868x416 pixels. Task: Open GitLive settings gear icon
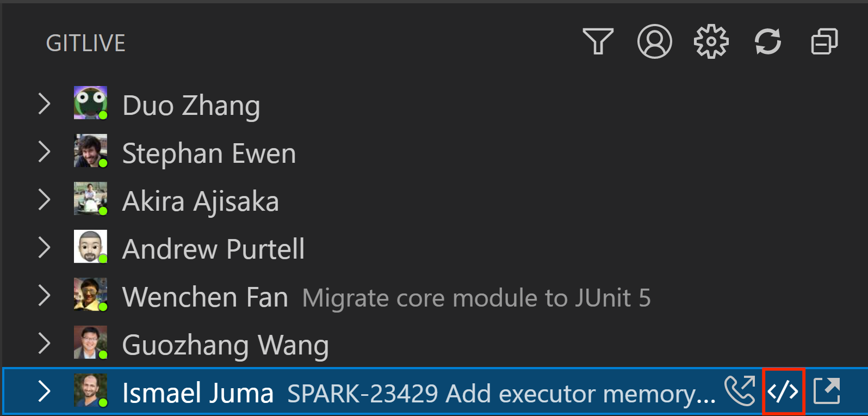(x=711, y=41)
